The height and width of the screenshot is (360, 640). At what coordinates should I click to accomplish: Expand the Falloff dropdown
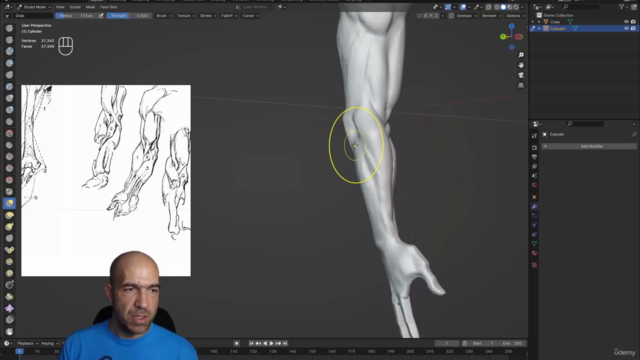(x=229, y=16)
